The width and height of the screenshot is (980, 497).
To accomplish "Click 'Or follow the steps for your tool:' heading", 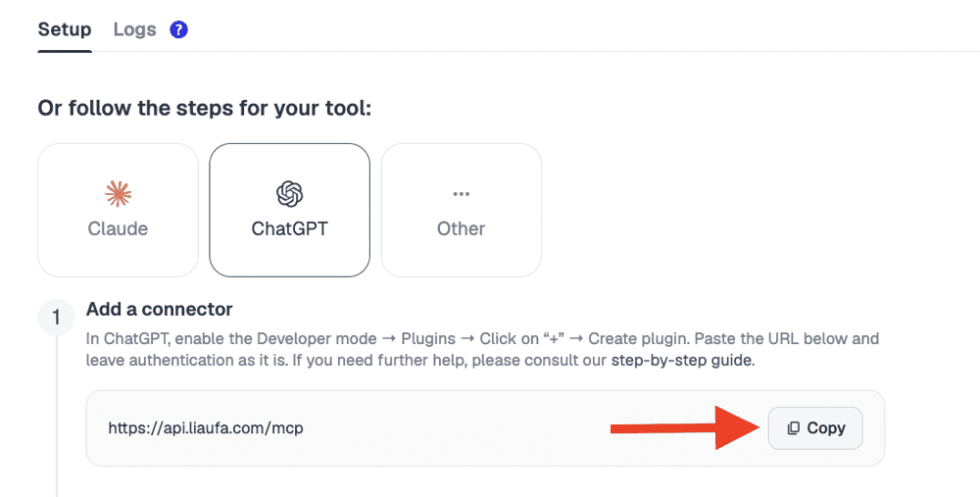I will point(205,108).
